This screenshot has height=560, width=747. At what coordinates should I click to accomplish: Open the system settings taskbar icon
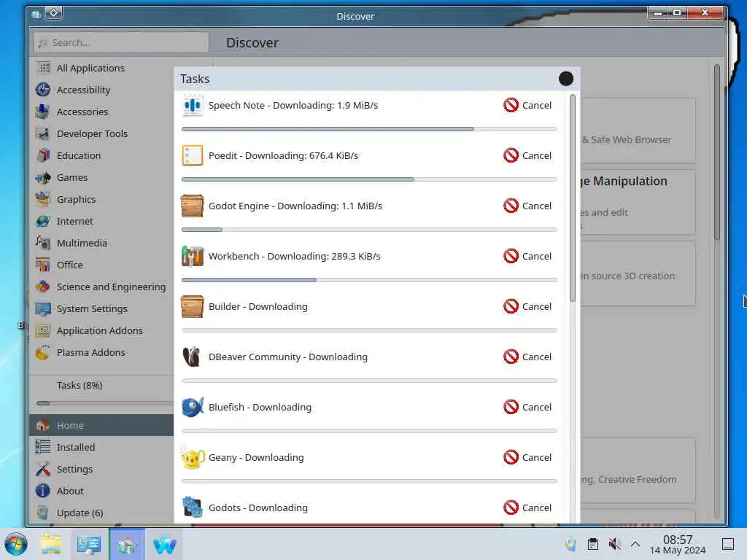point(88,544)
